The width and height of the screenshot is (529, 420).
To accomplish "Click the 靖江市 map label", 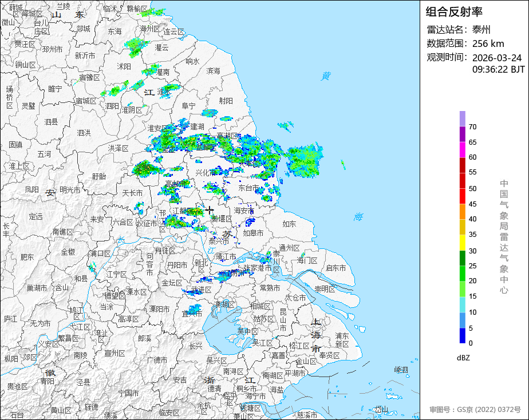I will pos(226,257).
